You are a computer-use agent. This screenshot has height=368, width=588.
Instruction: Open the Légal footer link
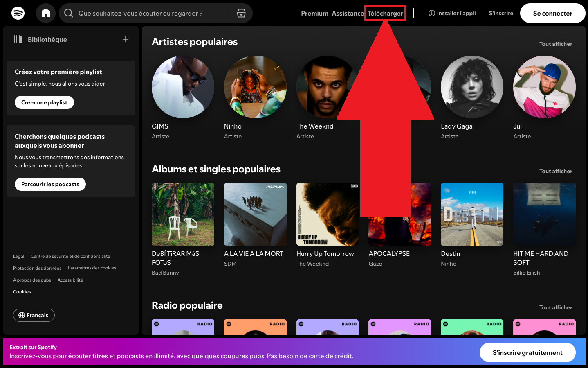[18, 256]
